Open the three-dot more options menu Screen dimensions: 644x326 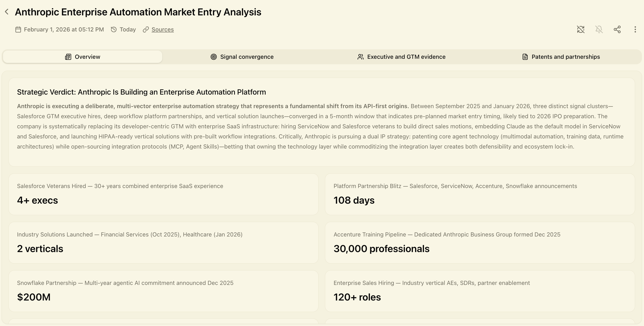(635, 29)
